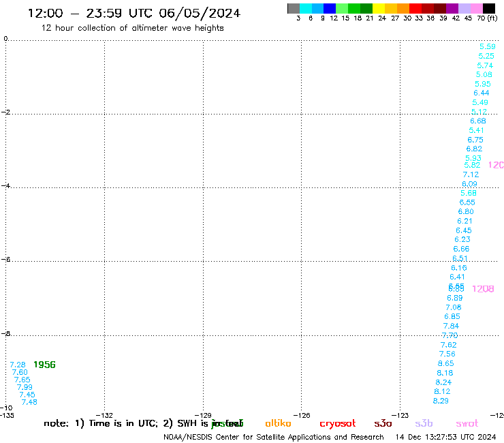
Task: Select the pure blue legend swatch
Action: [330, 8]
